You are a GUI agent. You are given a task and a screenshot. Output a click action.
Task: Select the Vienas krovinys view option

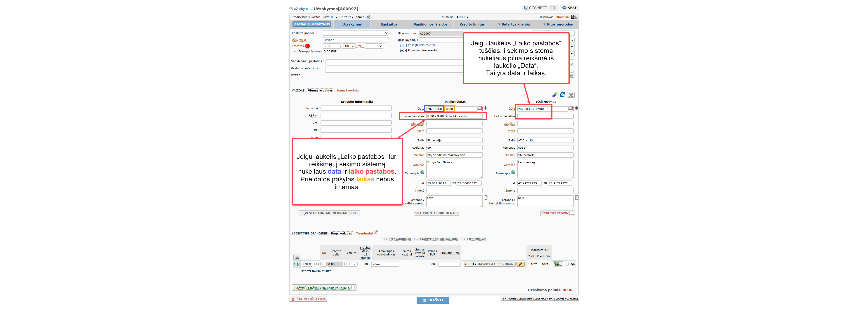coord(320,91)
